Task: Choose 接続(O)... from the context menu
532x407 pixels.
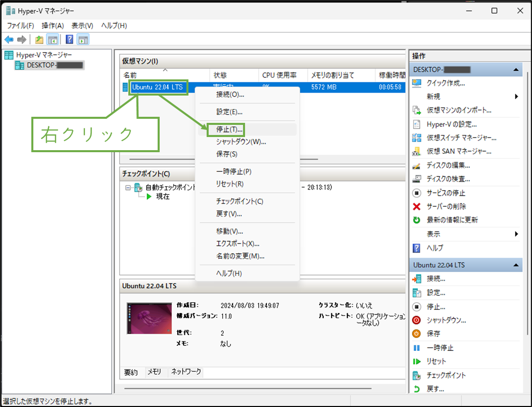Action: coord(248,95)
